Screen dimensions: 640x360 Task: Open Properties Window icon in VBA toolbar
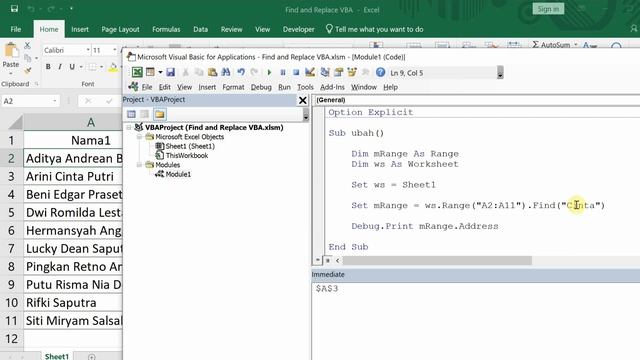coord(338,72)
